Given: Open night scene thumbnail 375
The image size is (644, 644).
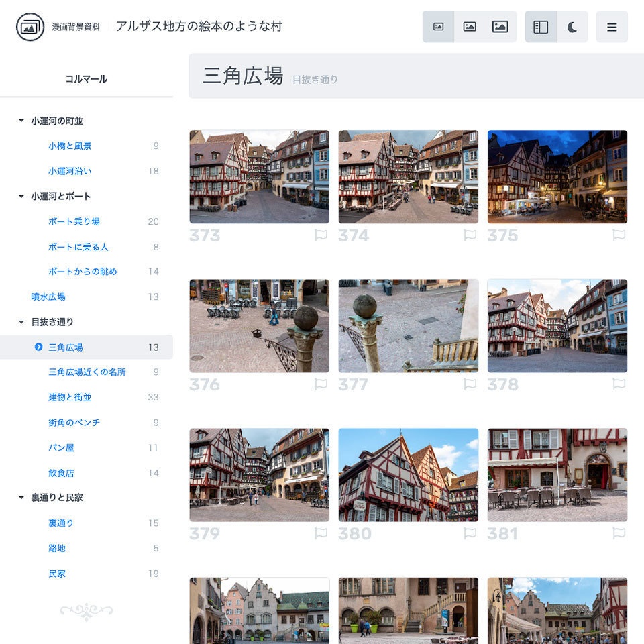Looking at the screenshot, I should (557, 176).
